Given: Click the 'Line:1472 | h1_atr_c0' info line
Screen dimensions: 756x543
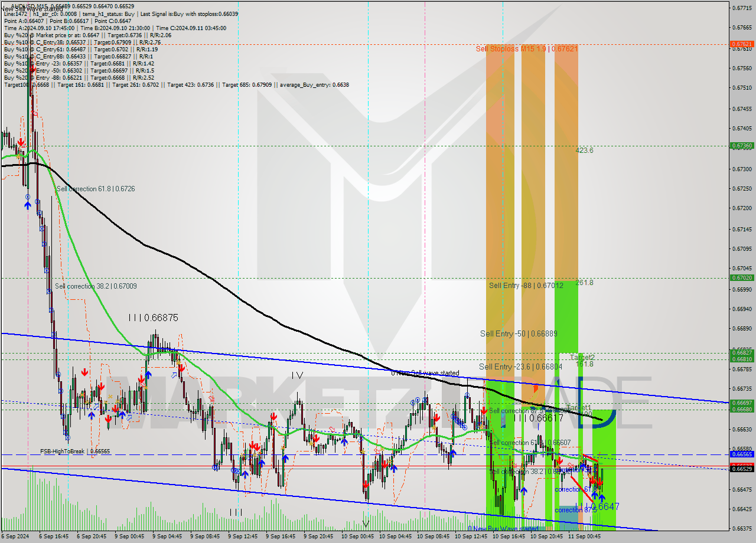Looking at the screenshot, I should (x=121, y=14).
